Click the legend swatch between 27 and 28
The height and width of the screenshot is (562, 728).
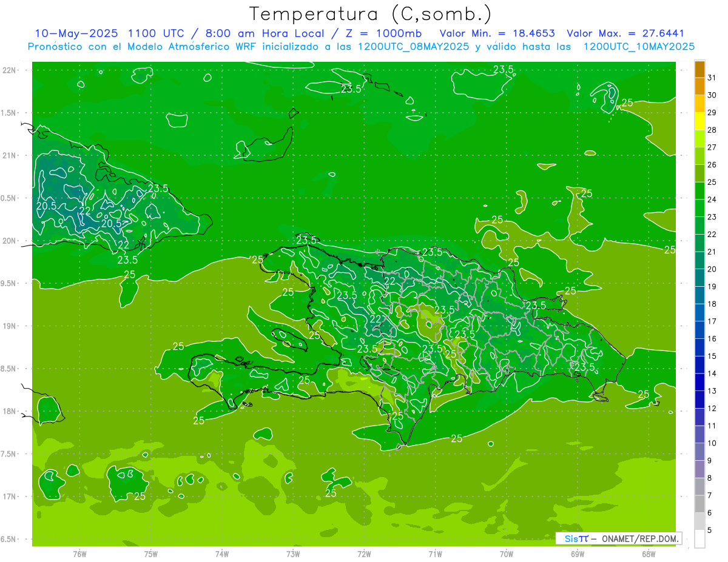(699, 138)
